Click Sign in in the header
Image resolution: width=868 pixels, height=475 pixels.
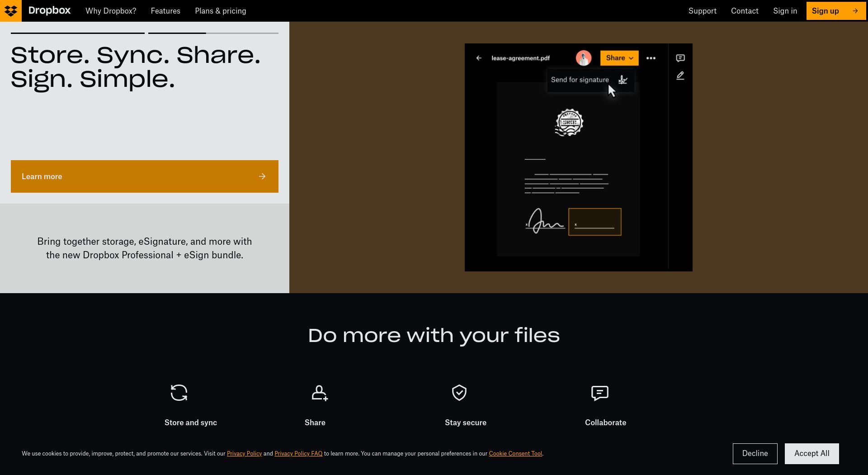[x=785, y=11]
